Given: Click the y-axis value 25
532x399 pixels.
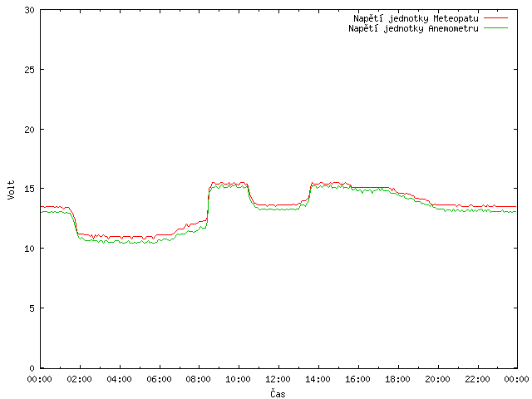Looking at the screenshot, I should (30, 70).
